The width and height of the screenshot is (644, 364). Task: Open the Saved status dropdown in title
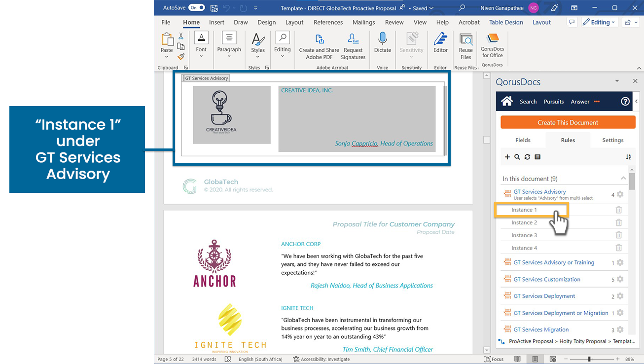pyautogui.click(x=423, y=8)
